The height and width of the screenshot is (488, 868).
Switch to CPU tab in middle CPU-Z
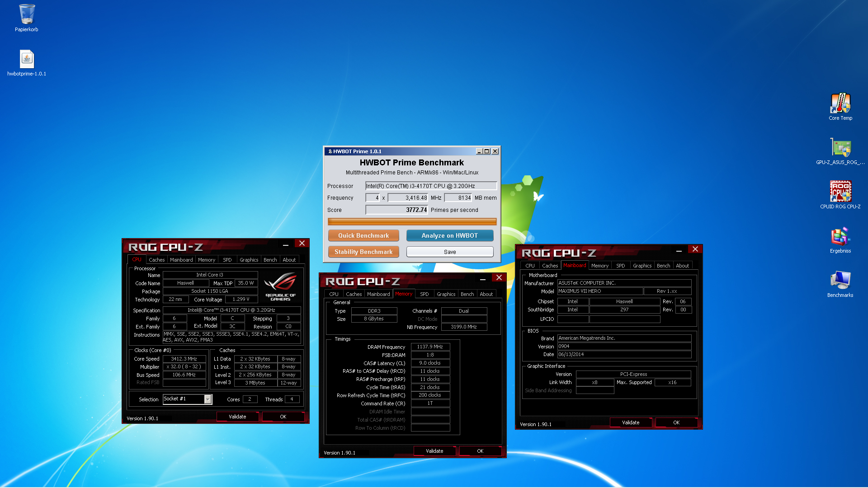[x=334, y=294]
